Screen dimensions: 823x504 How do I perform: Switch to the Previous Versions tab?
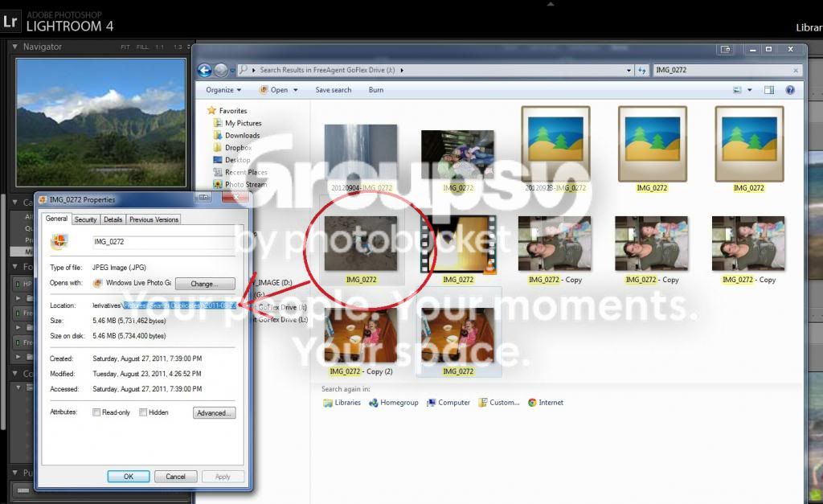(x=154, y=219)
